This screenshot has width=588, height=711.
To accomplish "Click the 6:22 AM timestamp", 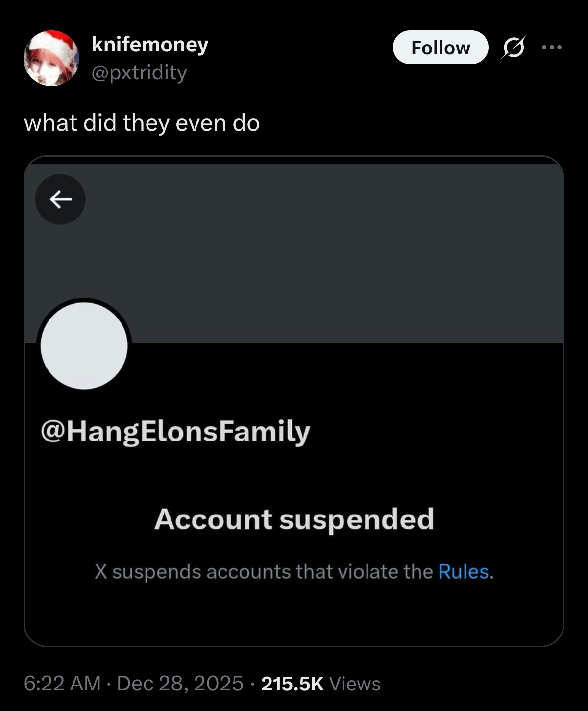I will coord(62,683).
